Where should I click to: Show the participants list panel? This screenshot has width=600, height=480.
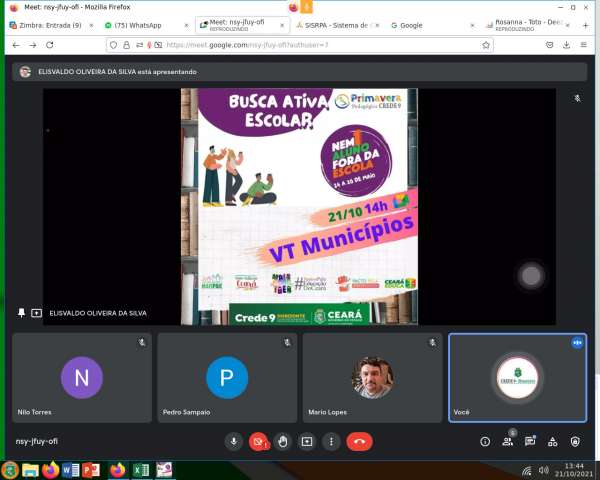508,441
